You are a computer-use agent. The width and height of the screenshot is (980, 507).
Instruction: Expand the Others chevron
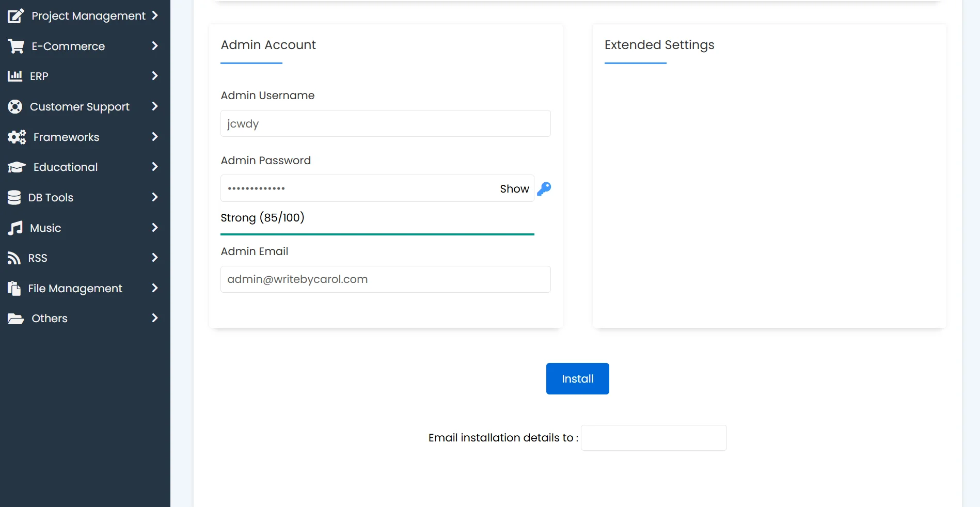(155, 318)
